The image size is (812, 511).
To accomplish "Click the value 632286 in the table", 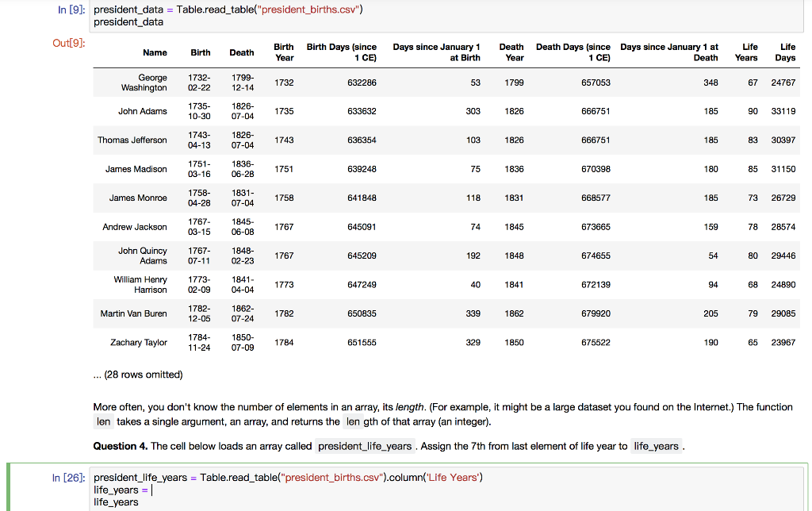I will coord(362,83).
